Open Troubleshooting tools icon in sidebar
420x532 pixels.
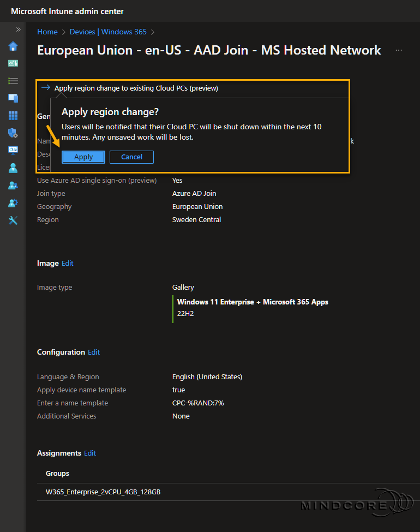pos(13,220)
